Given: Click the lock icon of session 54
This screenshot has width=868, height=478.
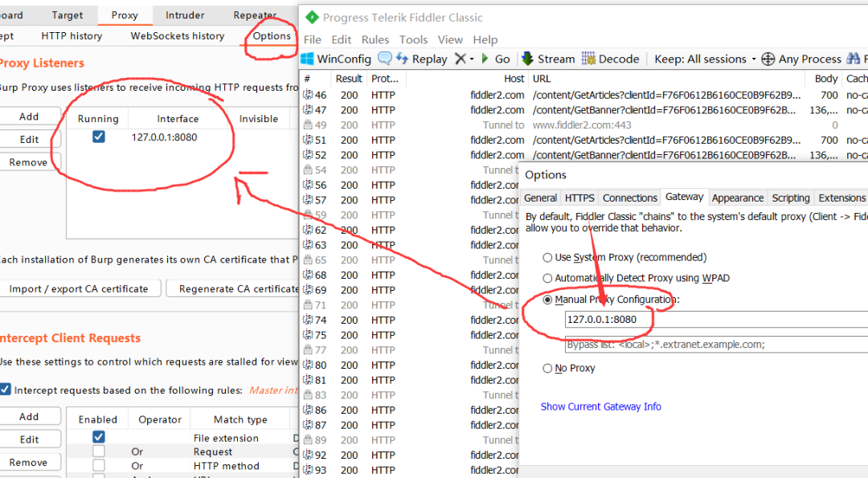Looking at the screenshot, I should (308, 170).
